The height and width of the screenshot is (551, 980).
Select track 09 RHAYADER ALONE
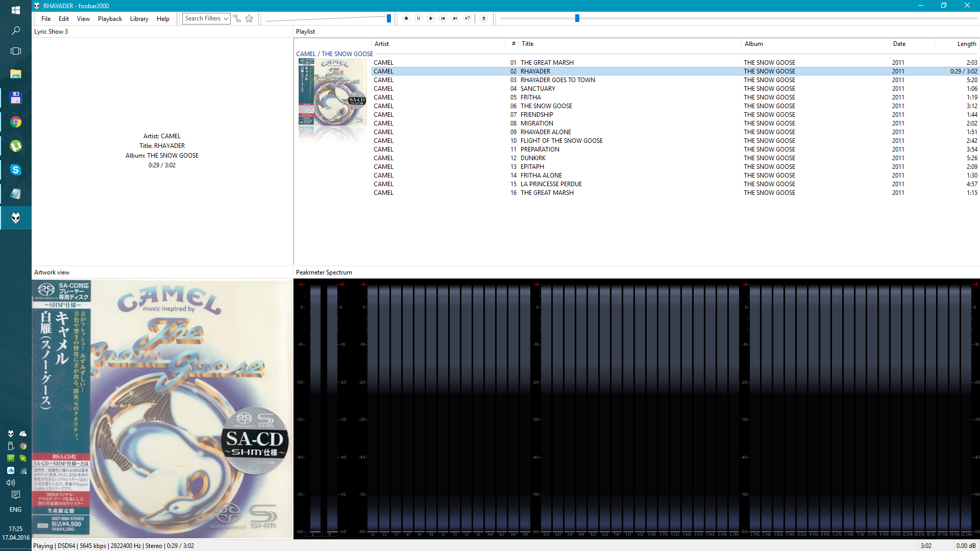tap(675, 132)
